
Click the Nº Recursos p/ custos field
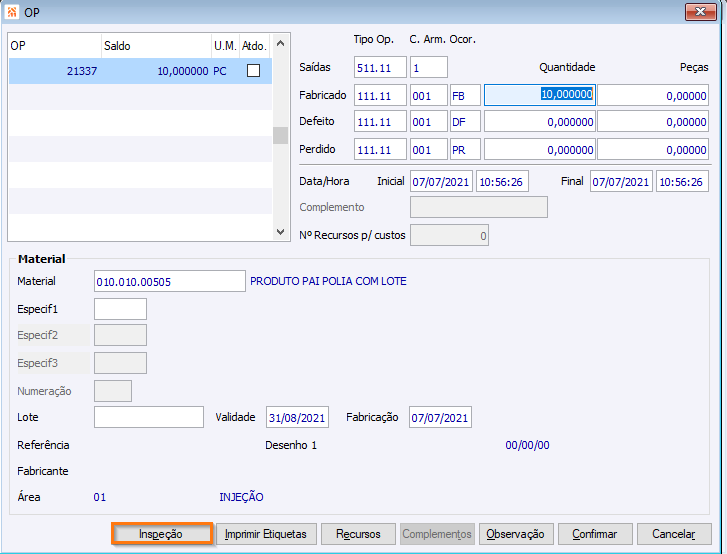tap(449, 235)
